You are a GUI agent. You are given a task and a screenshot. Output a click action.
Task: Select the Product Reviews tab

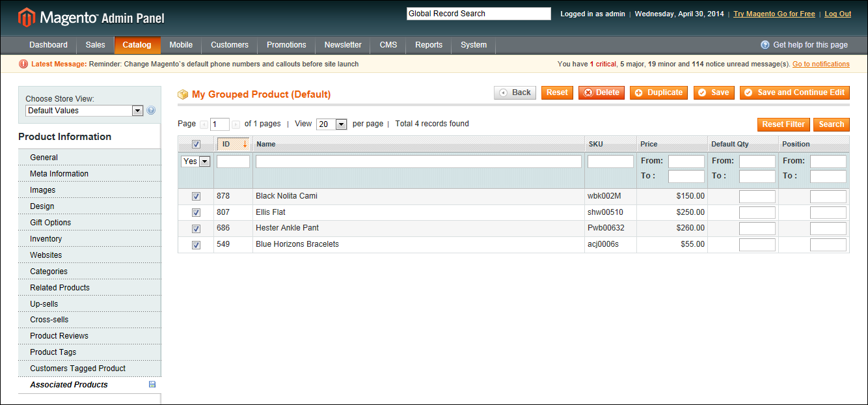click(90, 336)
